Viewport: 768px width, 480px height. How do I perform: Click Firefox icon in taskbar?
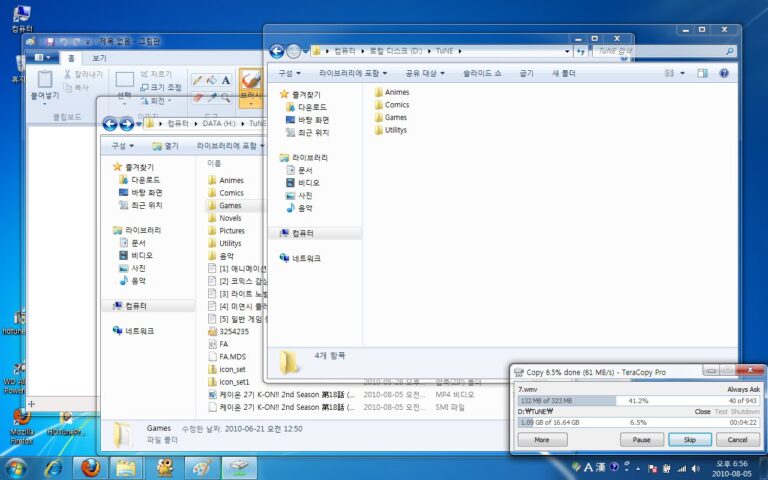coord(90,468)
